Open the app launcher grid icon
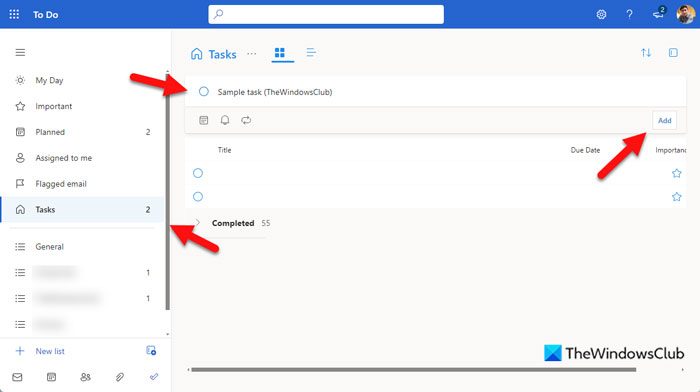 [14, 14]
